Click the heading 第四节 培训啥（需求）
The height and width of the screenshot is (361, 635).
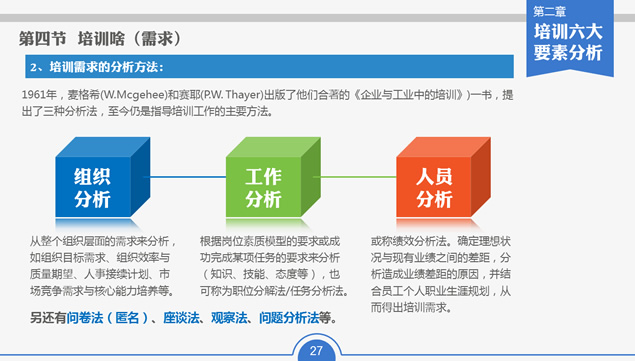point(100,38)
